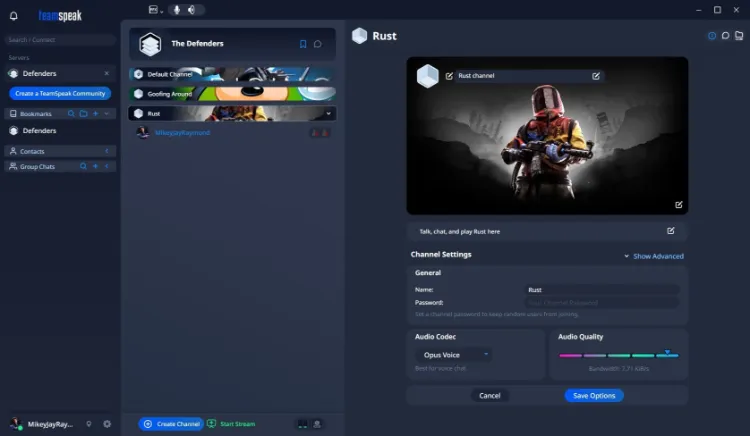This screenshot has width=750, height=436.
Task: Edit the channel description text
Action: (671, 231)
